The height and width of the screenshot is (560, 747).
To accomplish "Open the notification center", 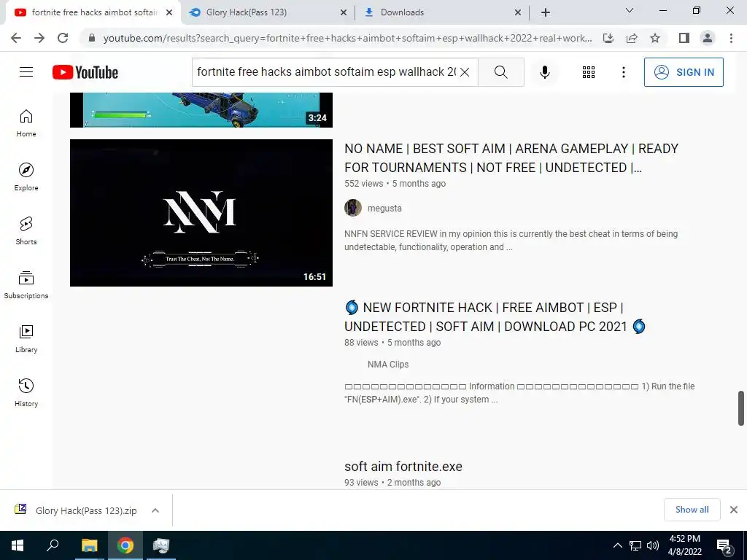I will 724,546.
